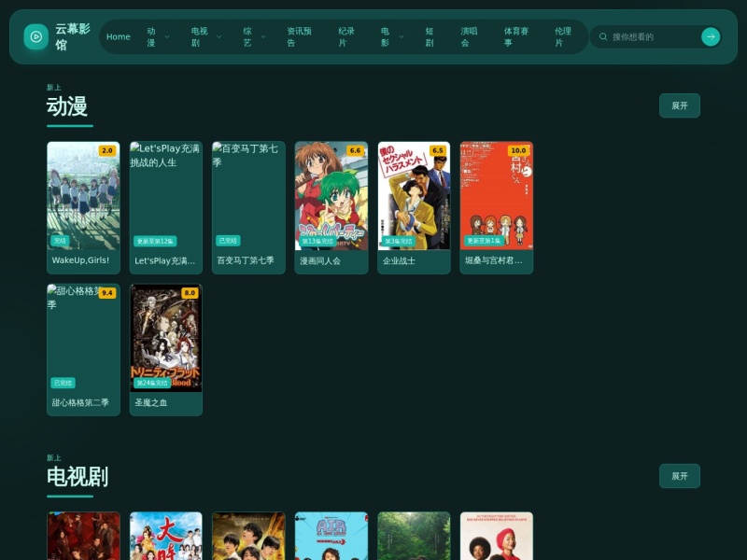Image resolution: width=747 pixels, height=560 pixels.
Task: Open the 甜心格格第二季 card image
Action: pyautogui.click(x=83, y=338)
